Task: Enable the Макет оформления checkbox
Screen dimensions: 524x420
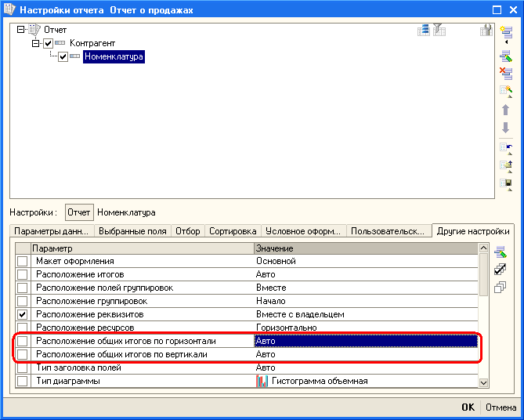Action: pyautogui.click(x=22, y=261)
